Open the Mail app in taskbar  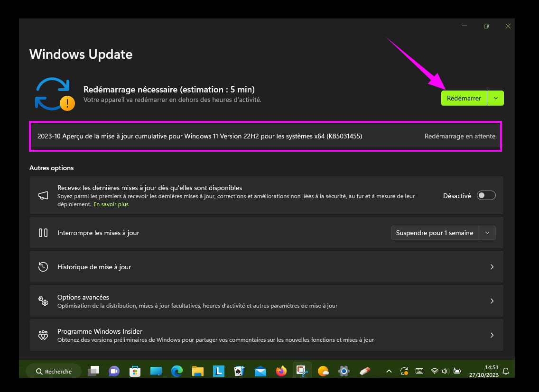[x=260, y=371]
